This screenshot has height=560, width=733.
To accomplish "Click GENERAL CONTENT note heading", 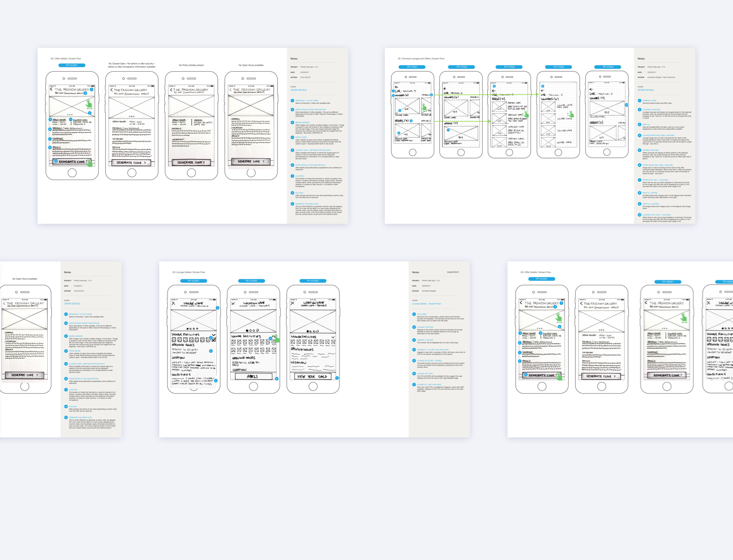I will pos(425,340).
